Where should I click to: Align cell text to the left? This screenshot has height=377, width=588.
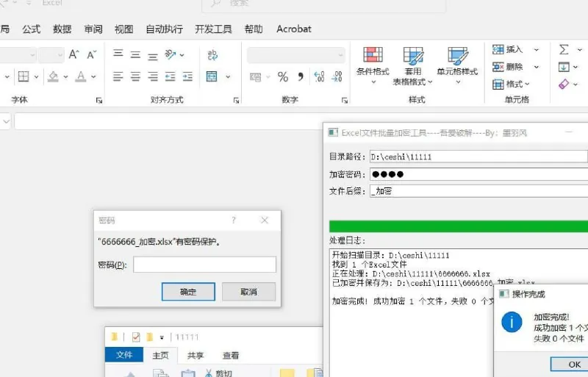118,76
